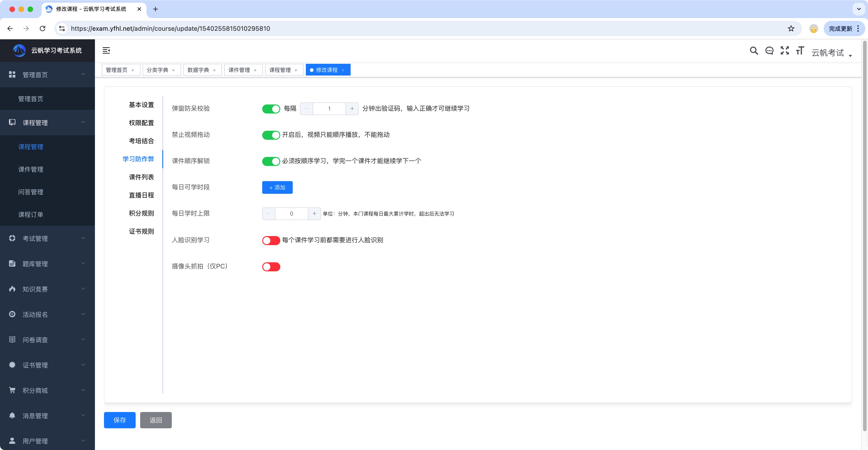Disable the 弹窗防呆校验 switch
868x450 pixels.
click(x=271, y=109)
